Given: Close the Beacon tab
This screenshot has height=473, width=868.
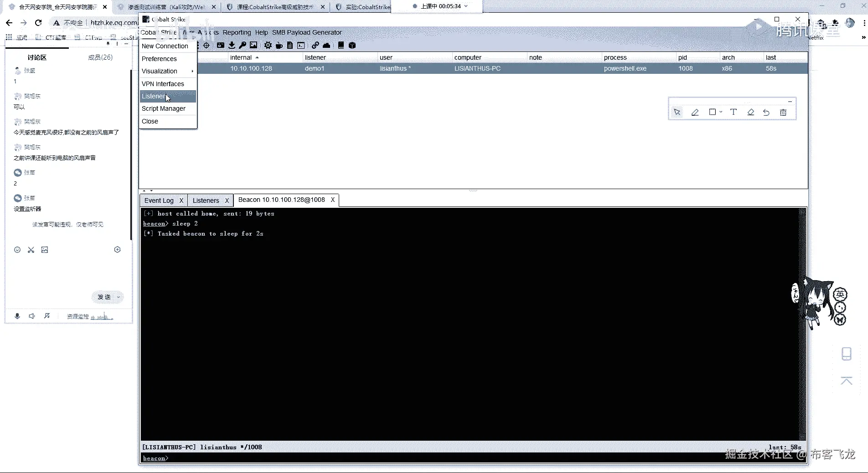Looking at the screenshot, I should 333,200.
